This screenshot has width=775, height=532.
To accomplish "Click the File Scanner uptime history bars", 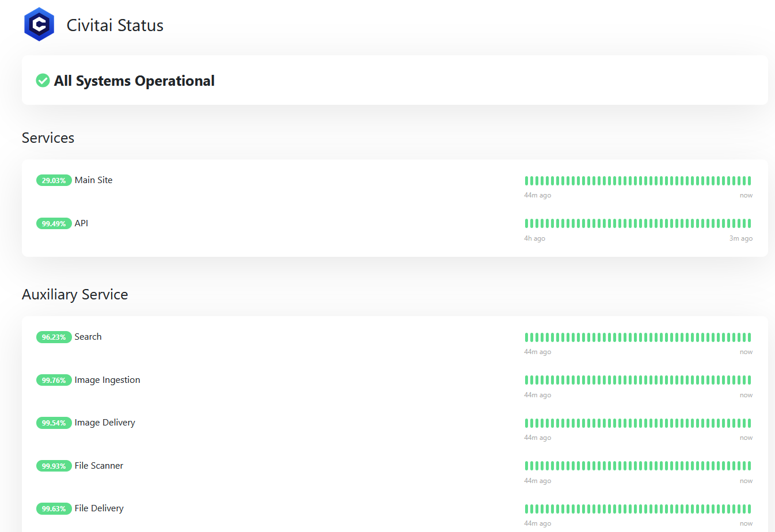I will (638, 466).
